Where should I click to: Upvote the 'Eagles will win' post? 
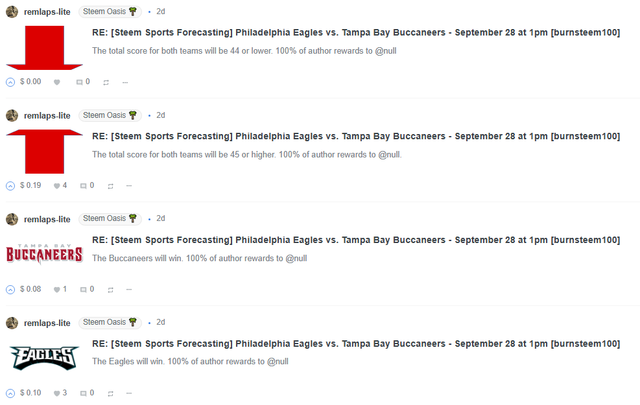pos(11,393)
